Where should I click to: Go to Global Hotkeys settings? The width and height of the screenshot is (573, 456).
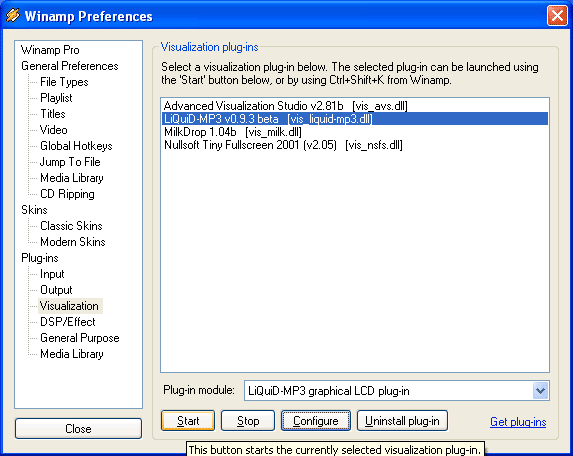click(x=76, y=146)
